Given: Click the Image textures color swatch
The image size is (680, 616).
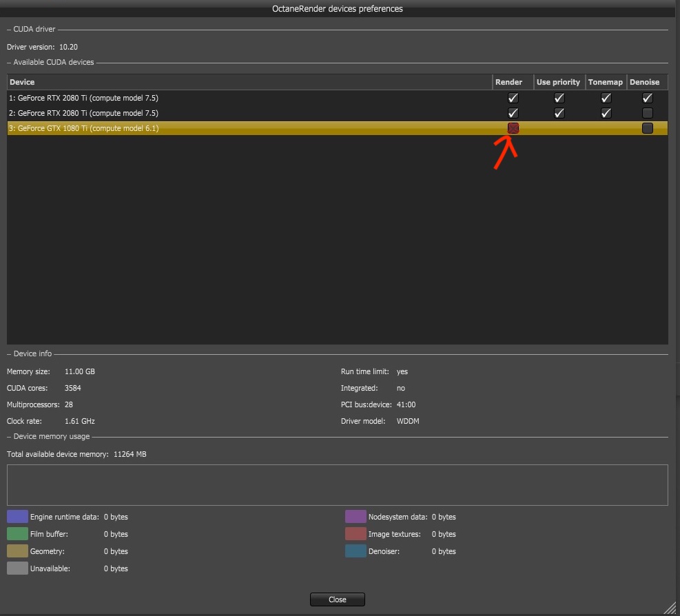Looking at the screenshot, I should (356, 533).
